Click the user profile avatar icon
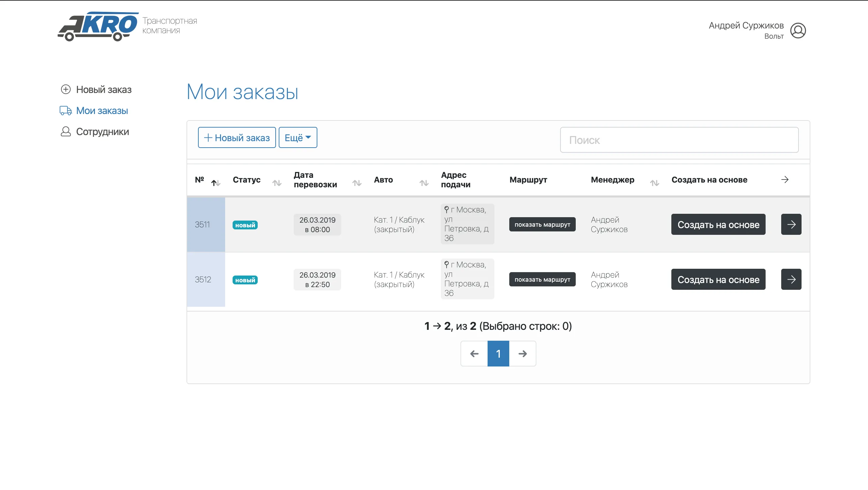Image resolution: width=868 pixels, height=490 pixels. [x=798, y=31]
